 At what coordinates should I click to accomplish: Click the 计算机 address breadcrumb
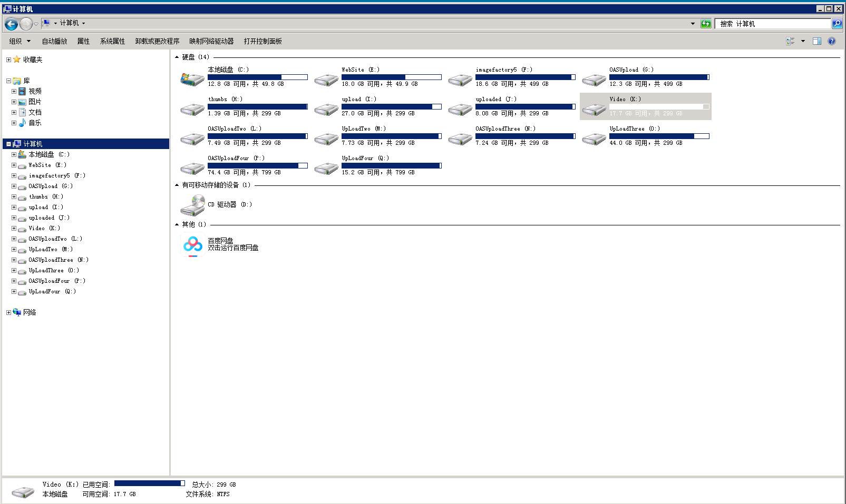(69, 23)
